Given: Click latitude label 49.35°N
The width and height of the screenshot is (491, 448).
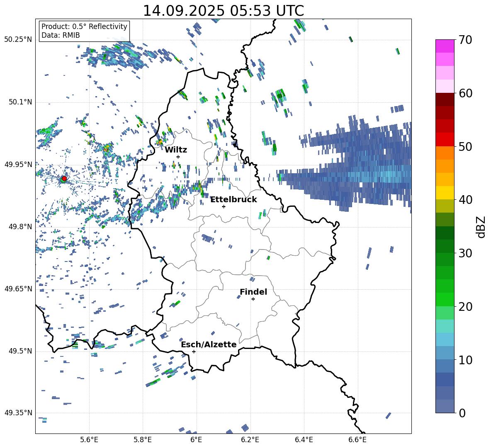Looking at the screenshot, I should 18,413.
